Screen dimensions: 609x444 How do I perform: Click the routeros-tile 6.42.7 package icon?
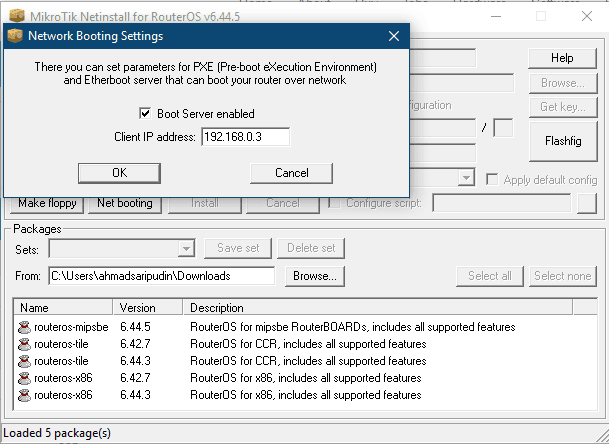[24, 344]
